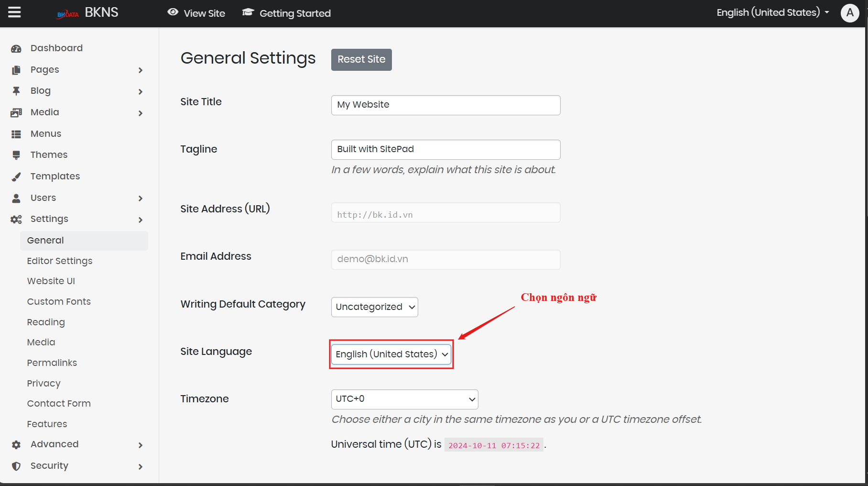Click the Media photo icon in sidebar
This screenshot has height=486, width=868.
16,112
